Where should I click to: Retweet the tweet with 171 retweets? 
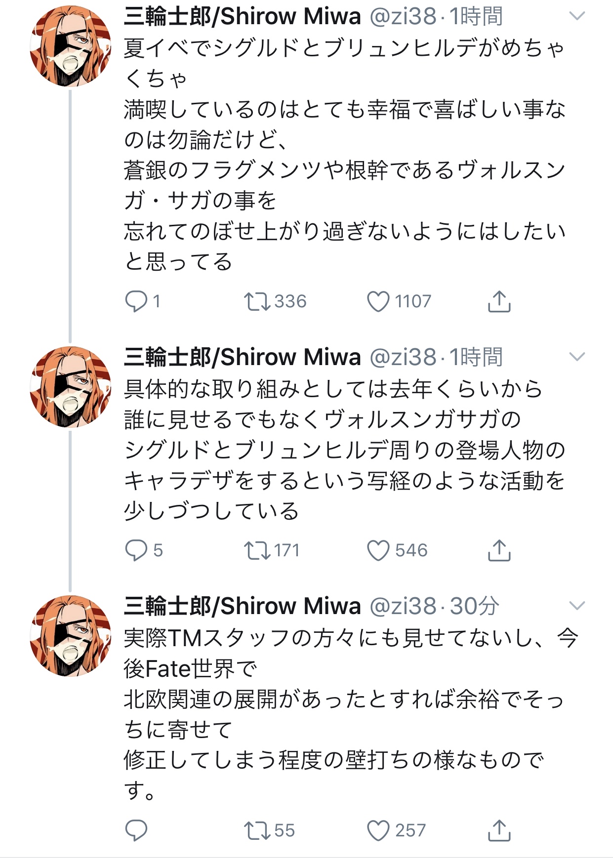click(257, 550)
